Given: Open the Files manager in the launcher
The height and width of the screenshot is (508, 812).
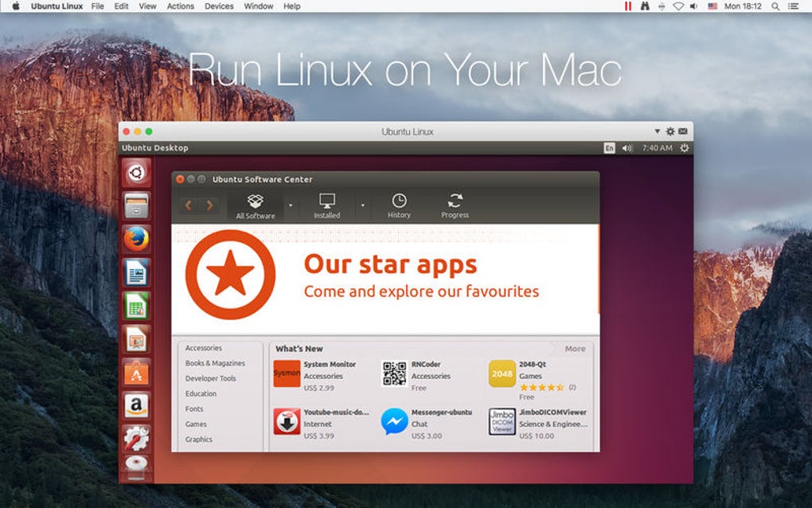Looking at the screenshot, I should point(136,205).
